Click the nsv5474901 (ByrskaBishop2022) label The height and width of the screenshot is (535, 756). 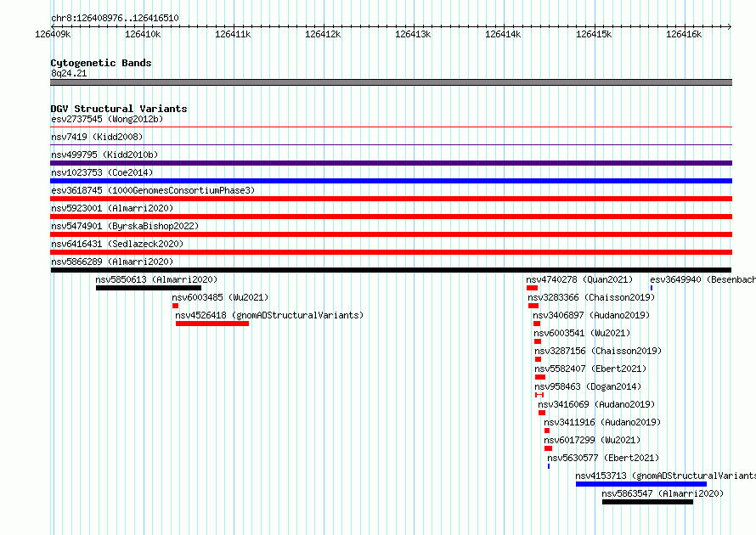click(125, 226)
